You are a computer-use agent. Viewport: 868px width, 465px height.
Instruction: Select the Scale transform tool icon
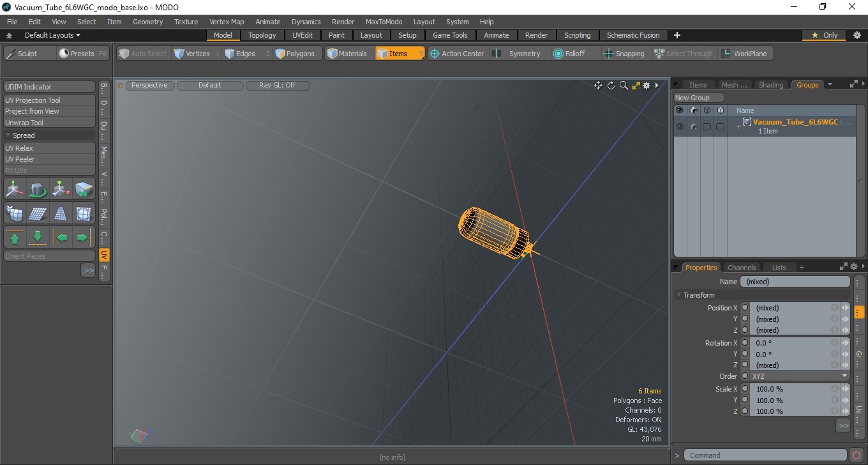61,189
